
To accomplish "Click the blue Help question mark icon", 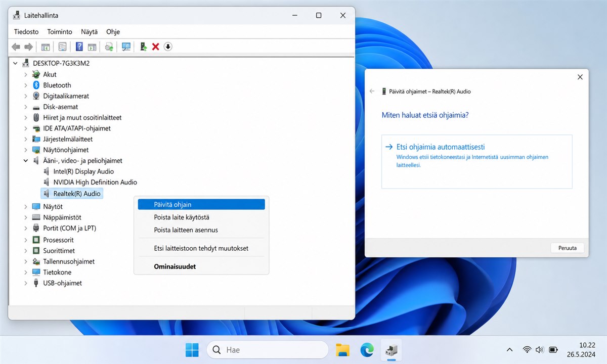I will [79, 47].
